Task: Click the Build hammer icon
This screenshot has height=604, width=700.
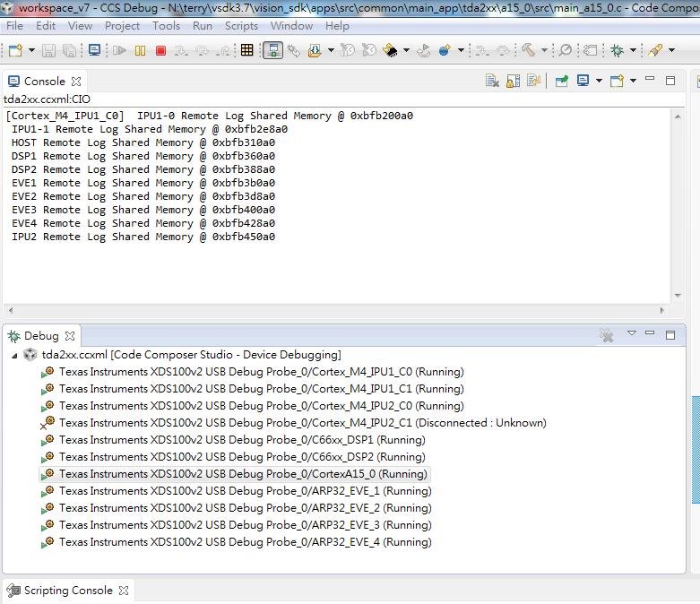Action: pyautogui.click(x=528, y=50)
